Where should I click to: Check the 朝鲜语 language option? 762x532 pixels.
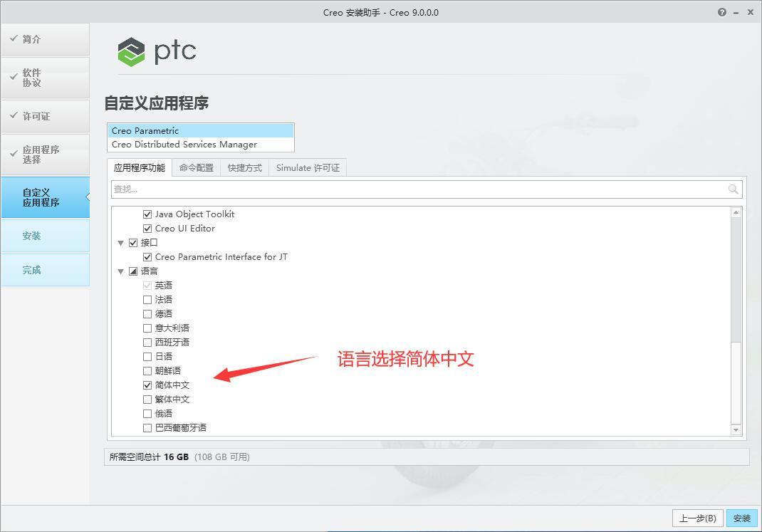click(x=147, y=371)
